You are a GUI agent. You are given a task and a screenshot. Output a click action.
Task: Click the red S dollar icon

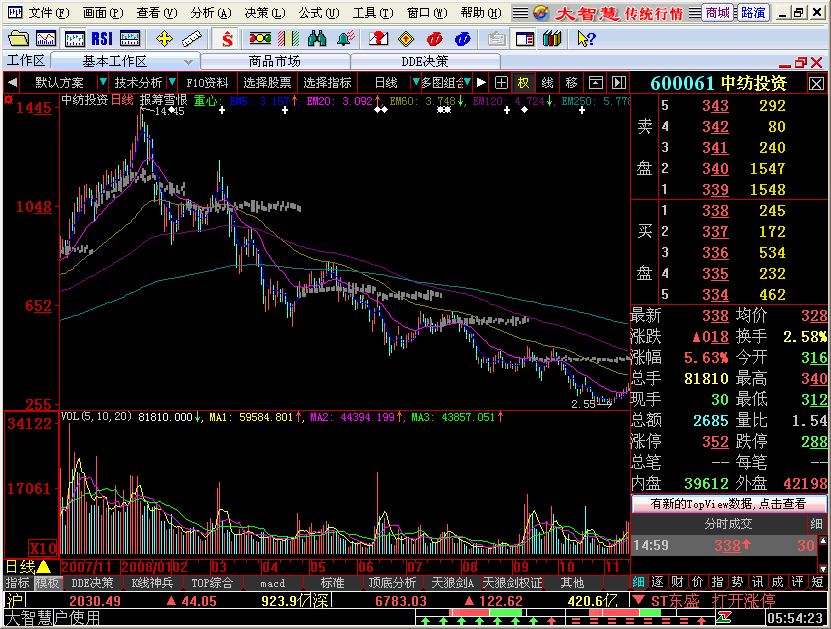(x=227, y=39)
